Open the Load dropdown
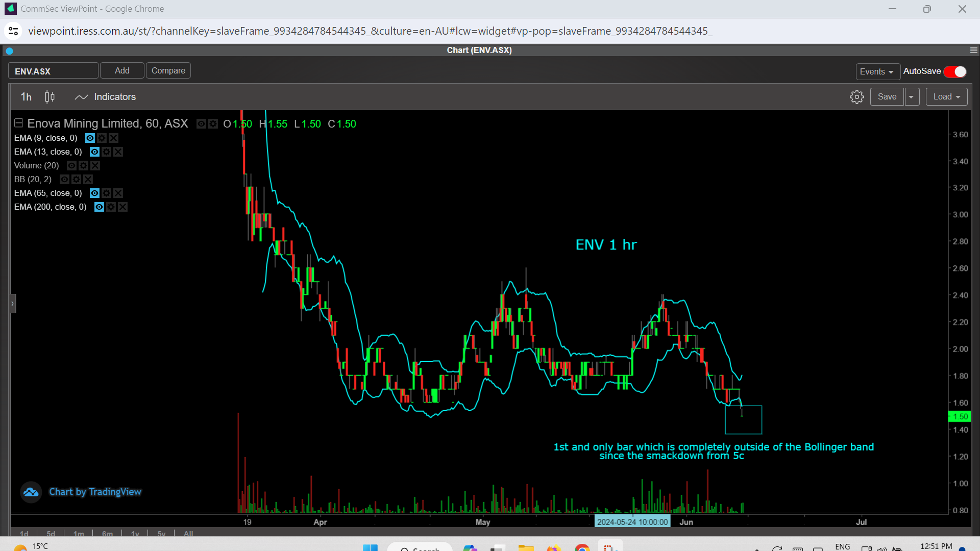Screen dimensions: 980x551 point(947,97)
